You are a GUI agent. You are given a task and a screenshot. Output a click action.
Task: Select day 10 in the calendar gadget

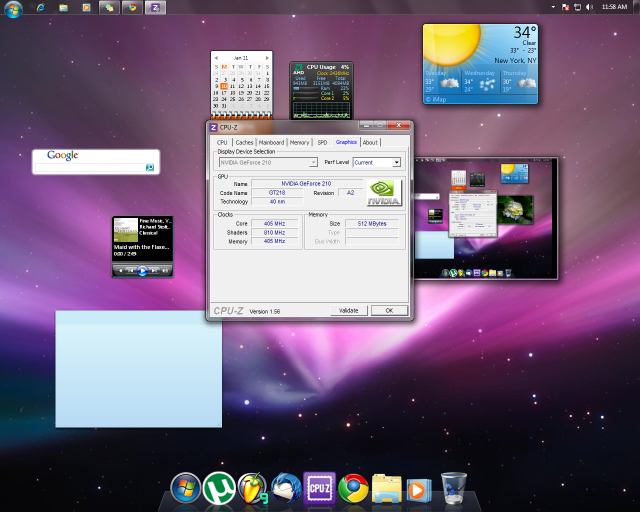[x=224, y=86]
